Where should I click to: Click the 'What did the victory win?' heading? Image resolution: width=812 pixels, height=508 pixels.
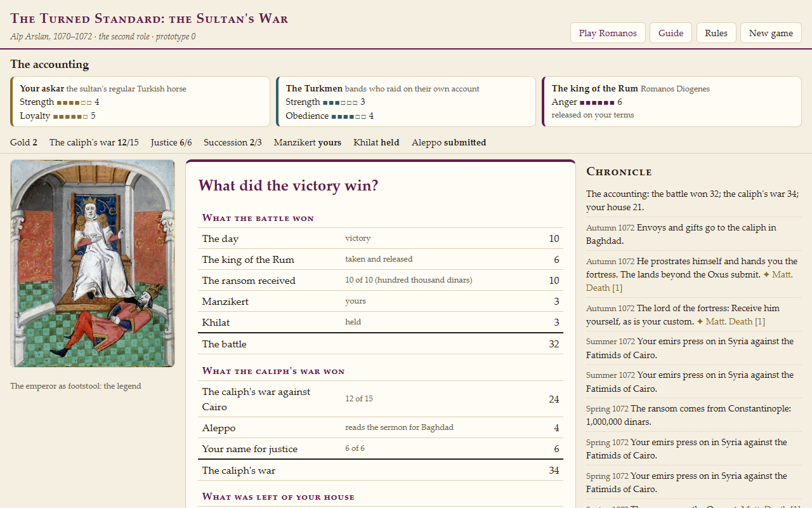[288, 185]
